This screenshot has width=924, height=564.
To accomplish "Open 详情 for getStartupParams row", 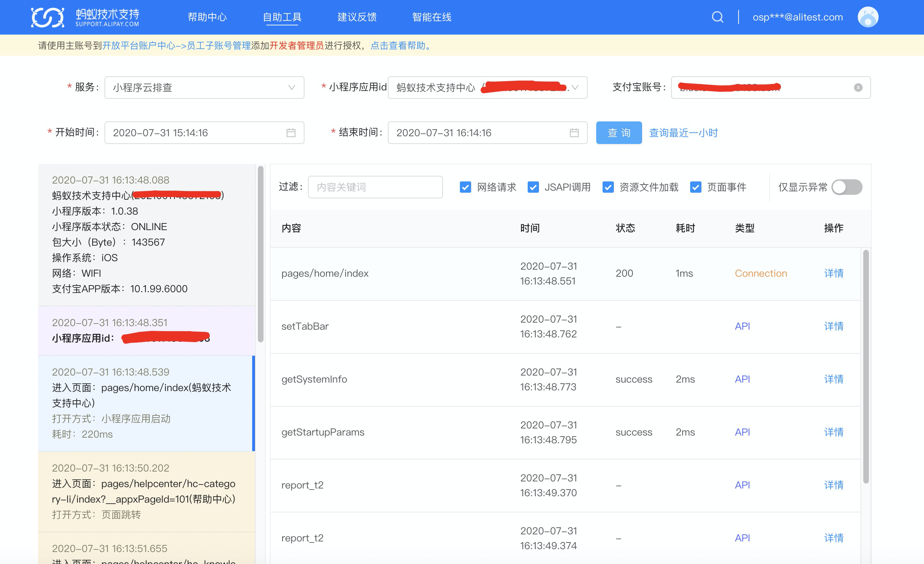I will point(834,432).
